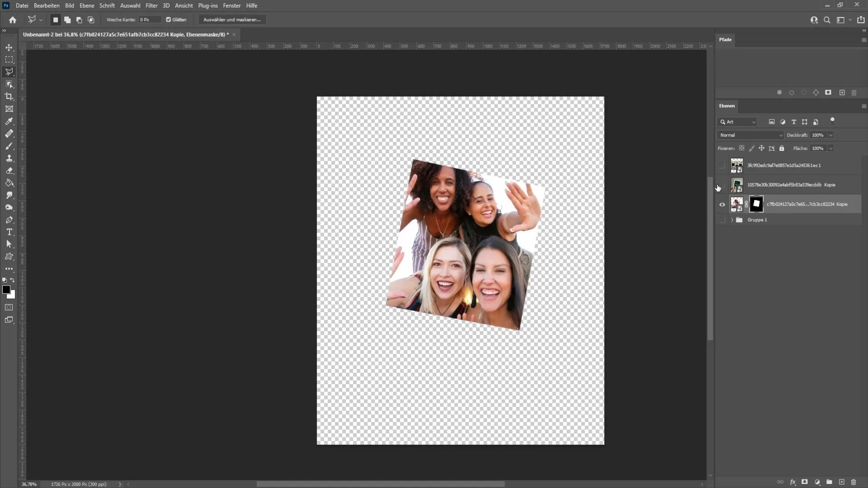Viewport: 868px width, 488px height.
Task: Toggle lock image pixels
Action: [752, 148]
